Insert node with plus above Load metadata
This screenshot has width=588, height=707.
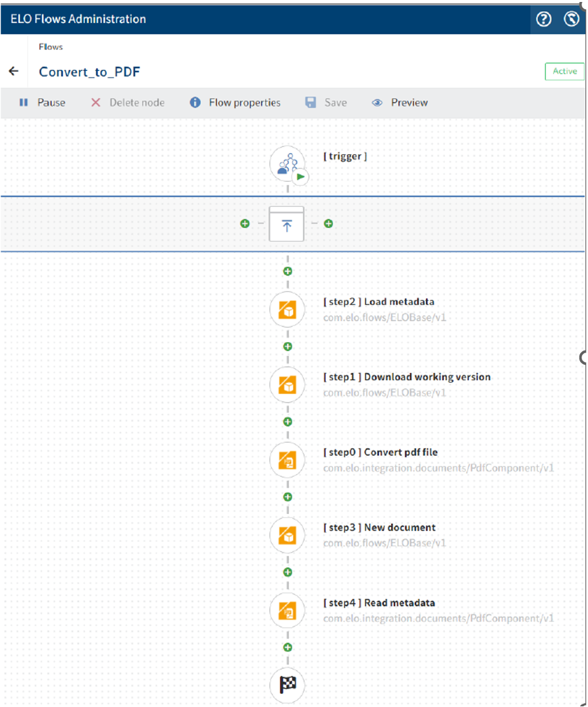(x=287, y=271)
